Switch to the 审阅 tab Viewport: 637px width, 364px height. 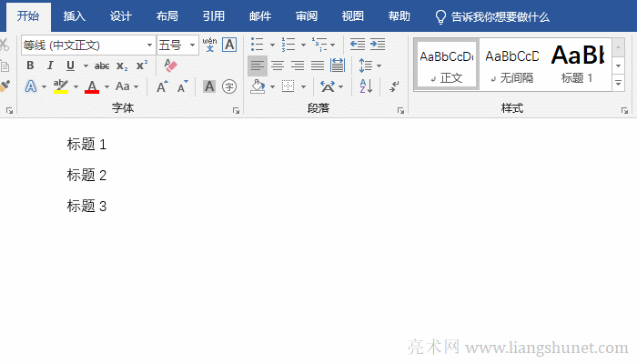tap(307, 16)
